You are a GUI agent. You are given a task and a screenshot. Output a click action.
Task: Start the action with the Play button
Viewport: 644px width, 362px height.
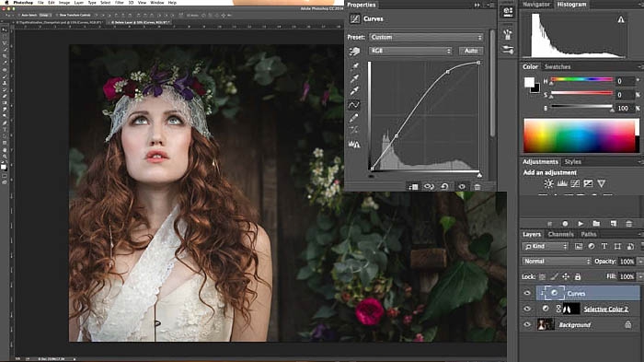pos(581,224)
